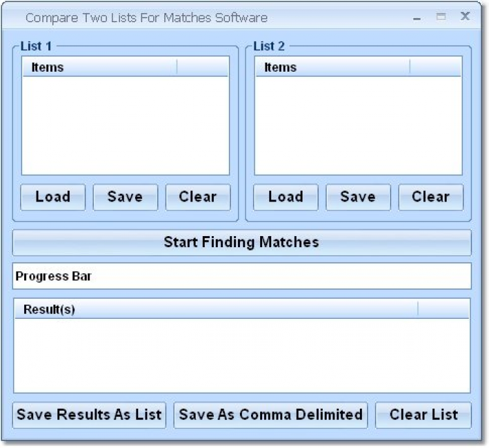Click the Progress Bar area
This screenshot has height=448, width=489.
pyautogui.click(x=241, y=276)
